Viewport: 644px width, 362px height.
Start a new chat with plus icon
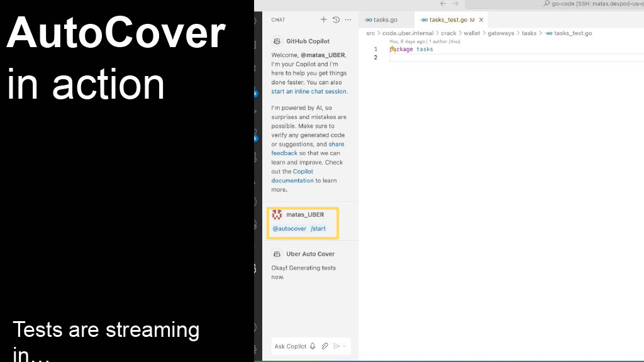(x=324, y=19)
